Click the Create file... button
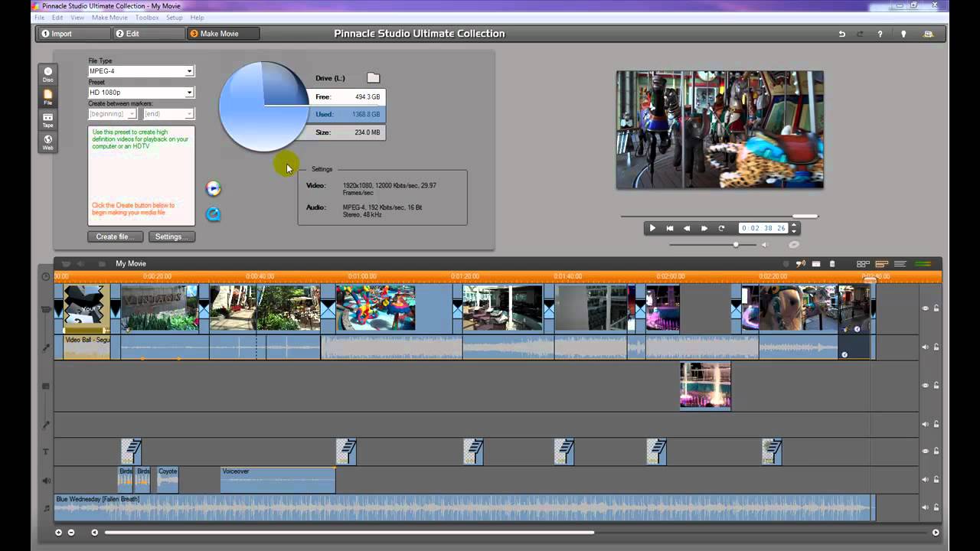 click(116, 236)
